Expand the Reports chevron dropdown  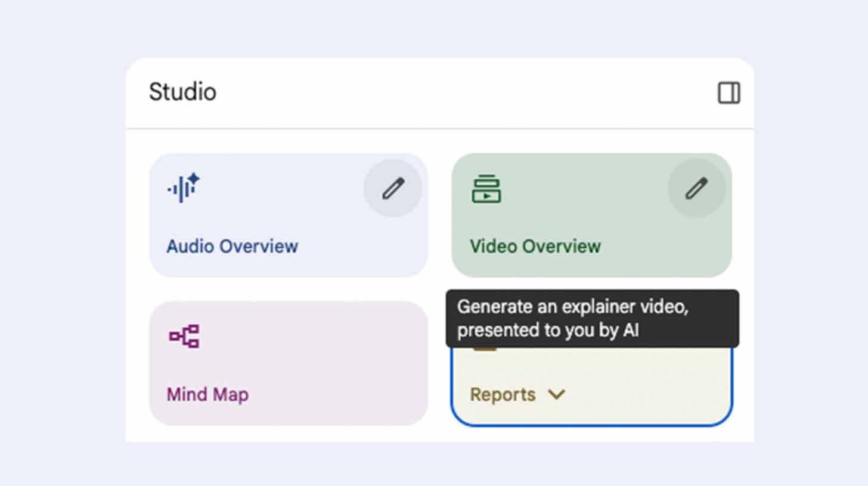(556, 394)
